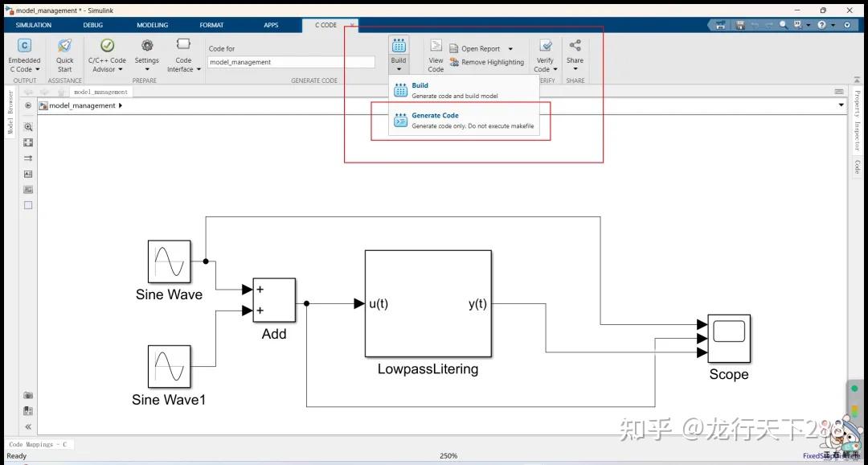Open View Code
Viewport: 868px width, 465px height.
[x=436, y=56]
